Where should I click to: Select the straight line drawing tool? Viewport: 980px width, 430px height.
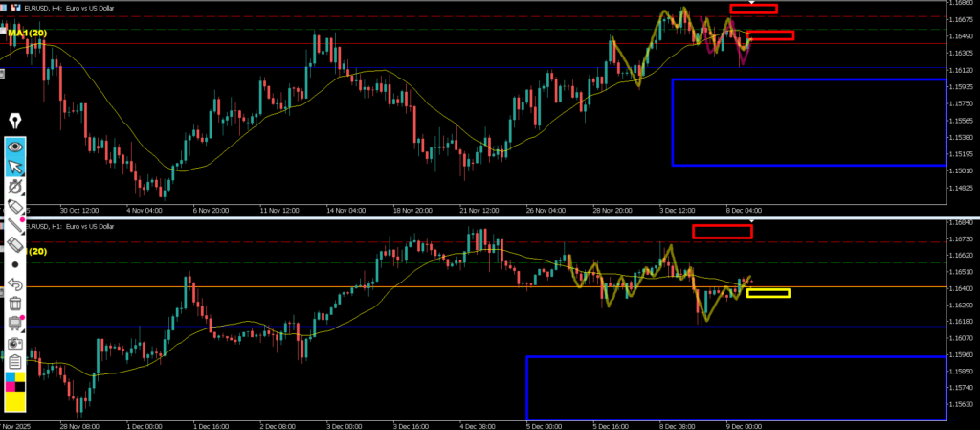(15, 226)
